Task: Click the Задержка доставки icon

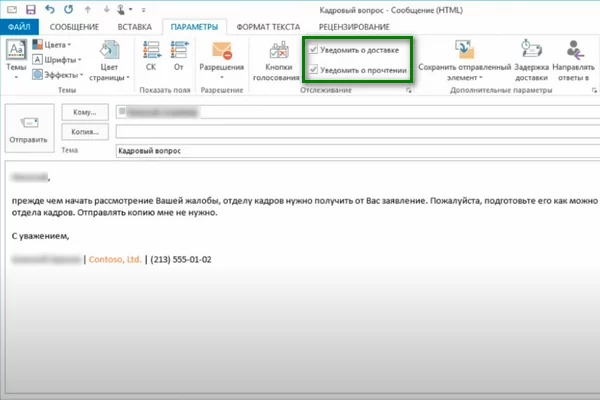Action: (530, 50)
